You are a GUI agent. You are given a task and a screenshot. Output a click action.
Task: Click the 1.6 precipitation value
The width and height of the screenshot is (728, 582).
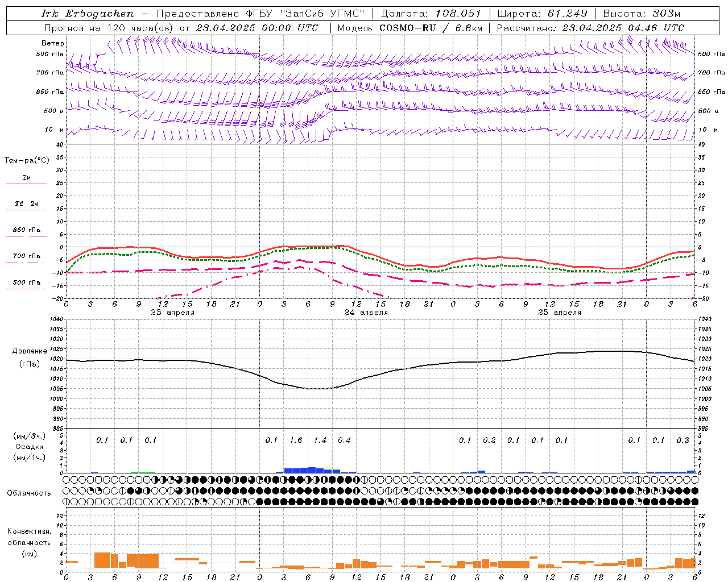point(296,440)
